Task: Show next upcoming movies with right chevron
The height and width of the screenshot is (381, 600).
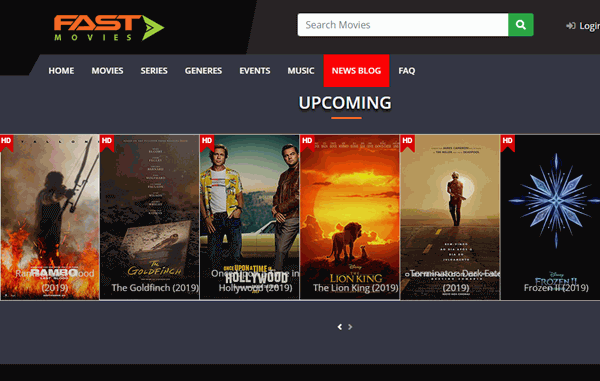Action: click(350, 327)
